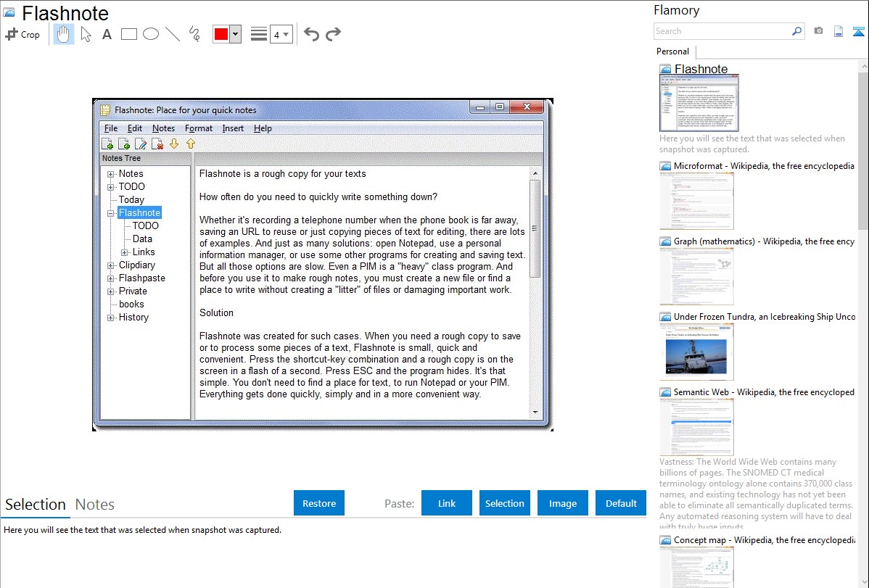Click the edit note pencil icon
869x588 pixels.
point(141,144)
